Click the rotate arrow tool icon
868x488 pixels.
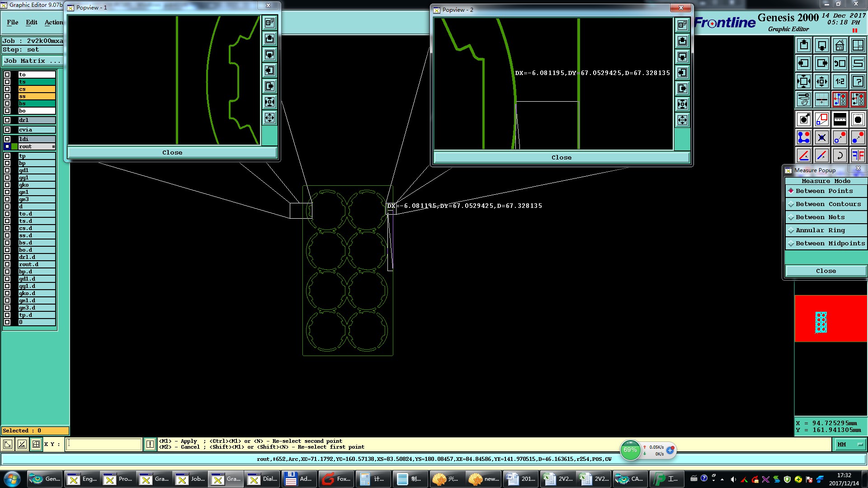click(840, 155)
